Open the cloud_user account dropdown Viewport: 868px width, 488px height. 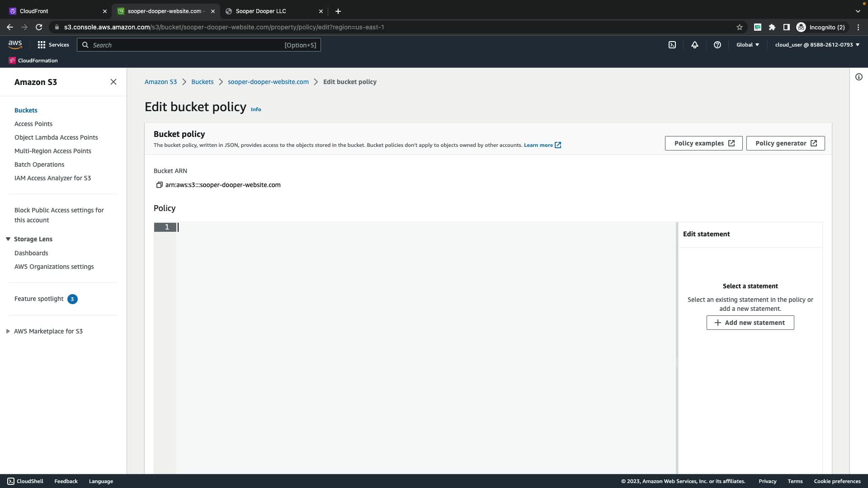tap(817, 45)
